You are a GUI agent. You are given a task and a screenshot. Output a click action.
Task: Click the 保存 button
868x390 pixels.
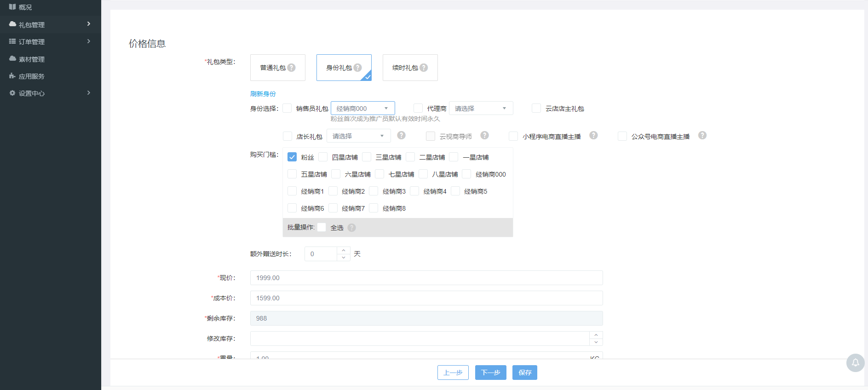(525, 373)
